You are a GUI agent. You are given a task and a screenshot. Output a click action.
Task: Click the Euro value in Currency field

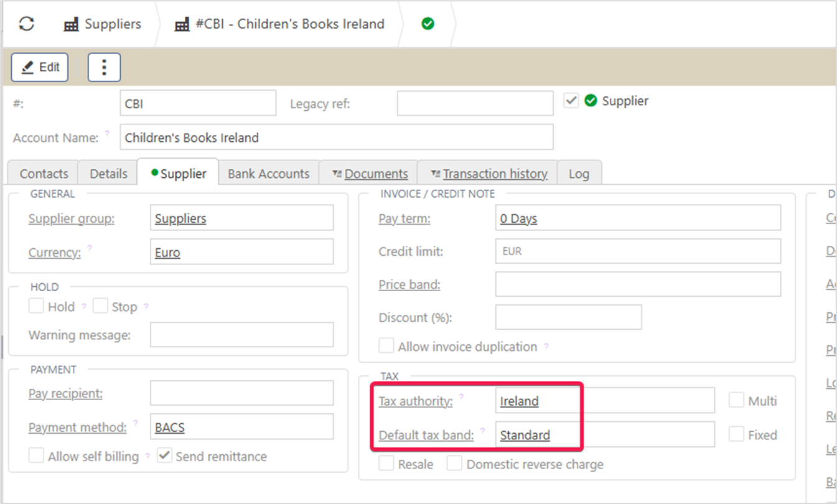pos(167,253)
